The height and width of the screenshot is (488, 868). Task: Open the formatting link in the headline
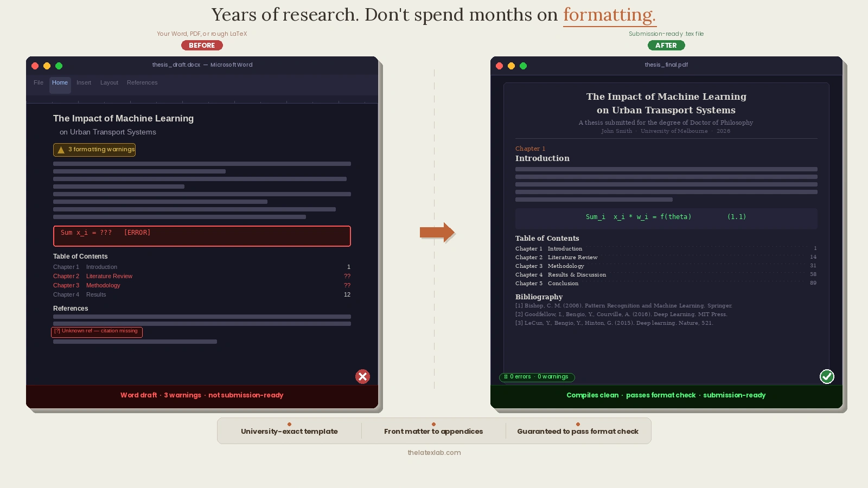click(609, 15)
